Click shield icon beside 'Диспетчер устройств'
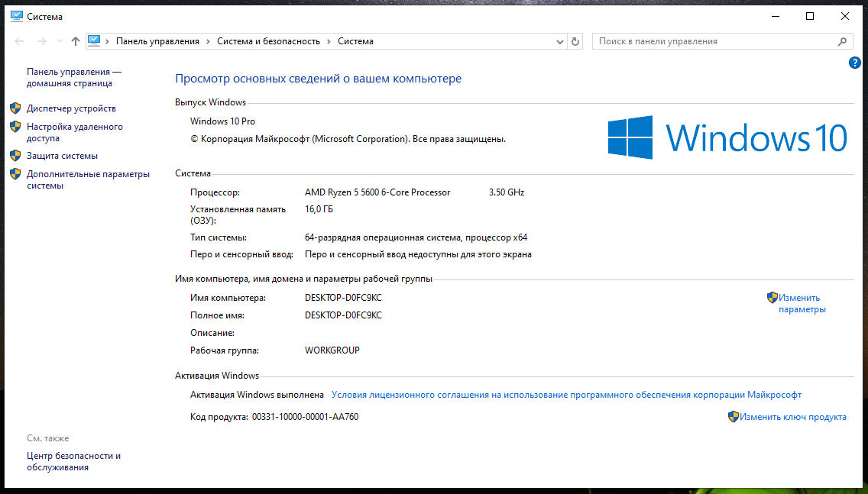Image resolution: width=868 pixels, height=494 pixels. pos(15,108)
